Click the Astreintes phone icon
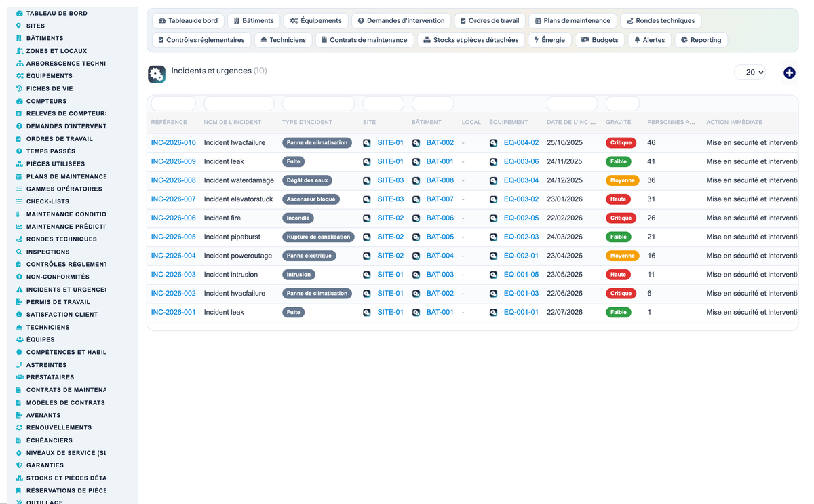Viewport: 814px width, 504px height. click(19, 365)
